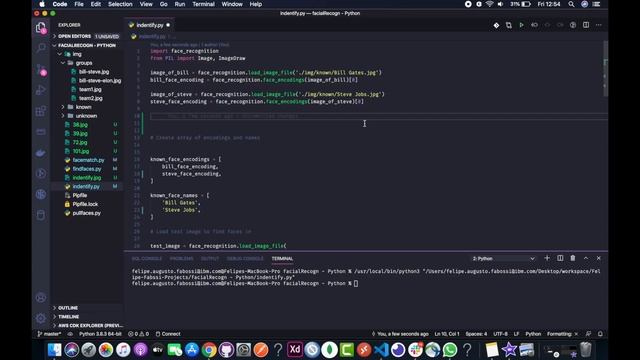The height and width of the screenshot is (360, 640).
Task: Split the terminal panel
Action: (560, 258)
